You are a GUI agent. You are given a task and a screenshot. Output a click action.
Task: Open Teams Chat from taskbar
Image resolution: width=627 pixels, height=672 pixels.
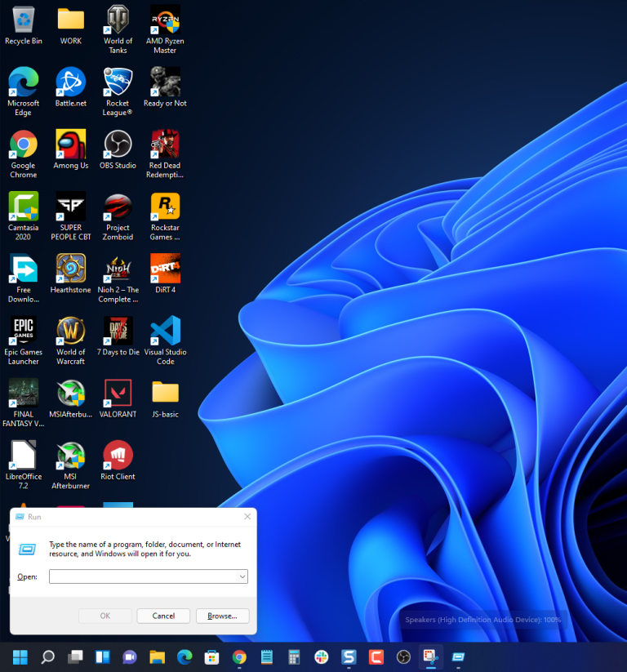coord(130,657)
